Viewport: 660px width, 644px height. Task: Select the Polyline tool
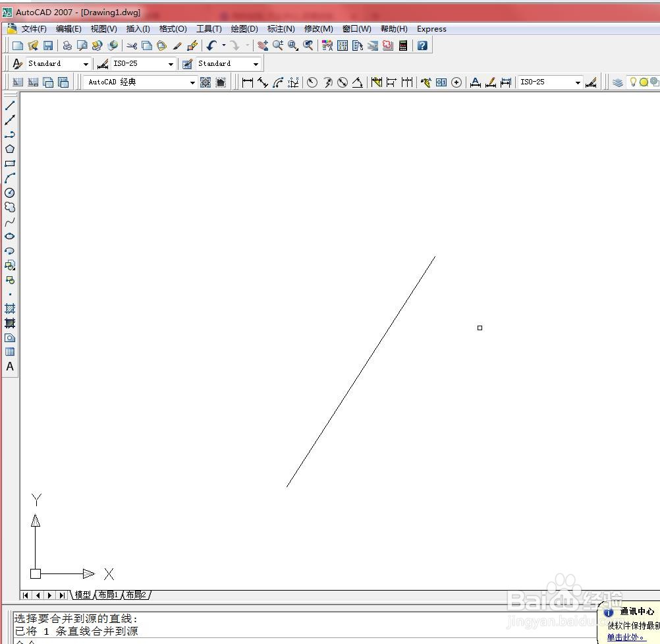pos(10,134)
